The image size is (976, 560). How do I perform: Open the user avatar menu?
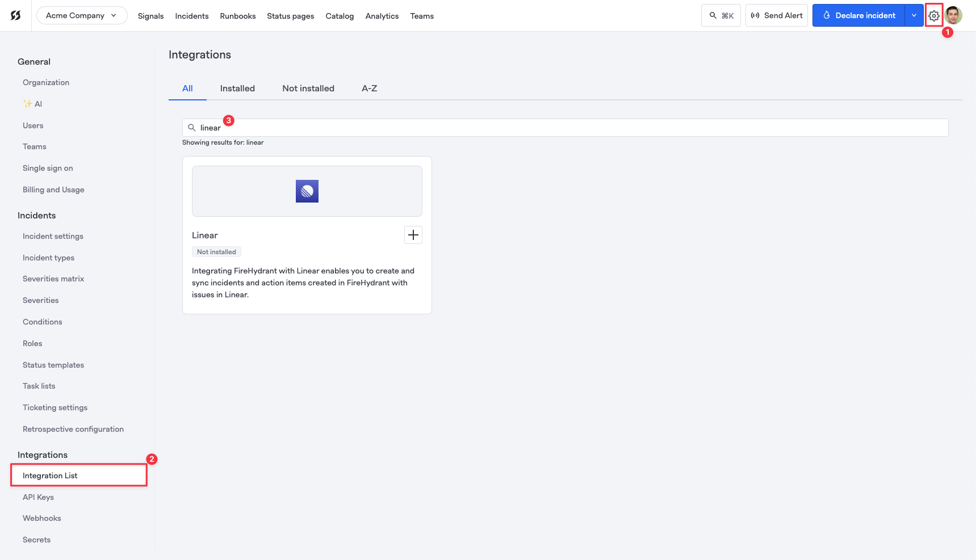954,15
